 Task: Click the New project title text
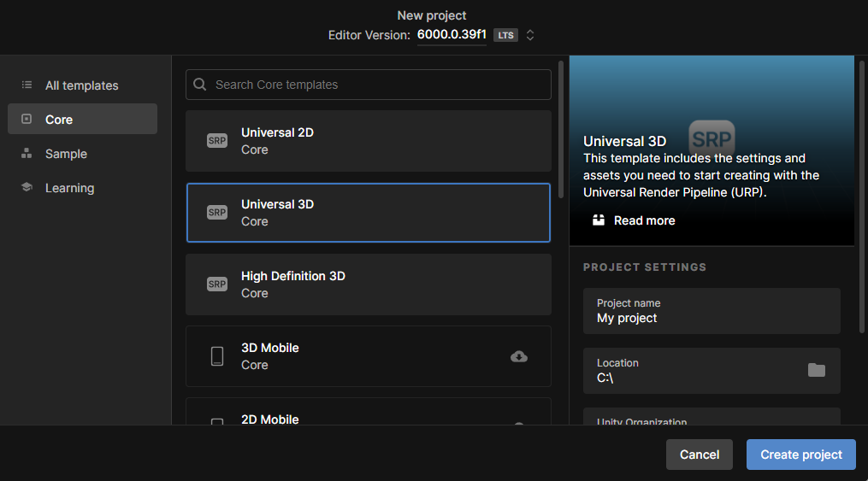coord(432,15)
